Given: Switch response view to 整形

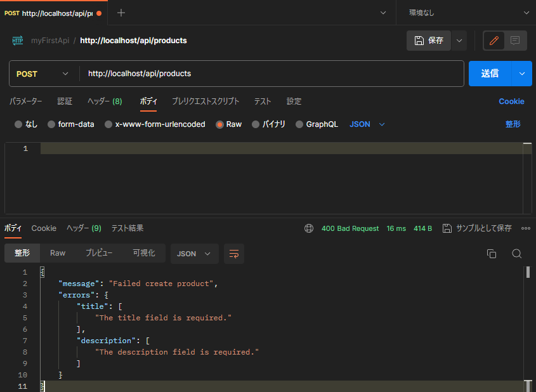Looking at the screenshot, I should pos(22,253).
